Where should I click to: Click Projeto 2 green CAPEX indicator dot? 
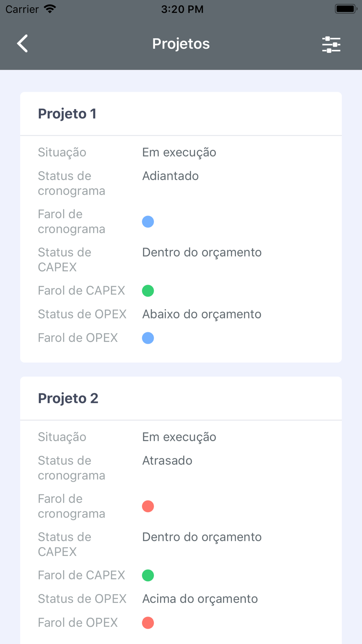tap(148, 575)
